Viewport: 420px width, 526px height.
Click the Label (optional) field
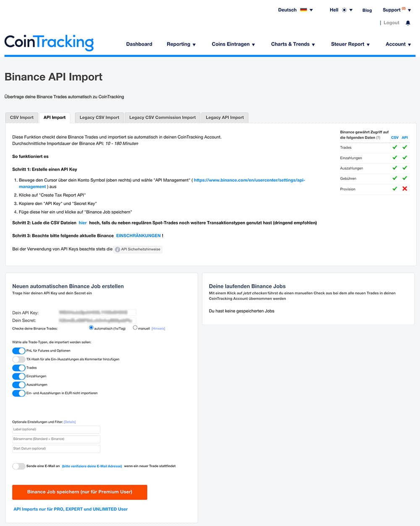coord(56,429)
